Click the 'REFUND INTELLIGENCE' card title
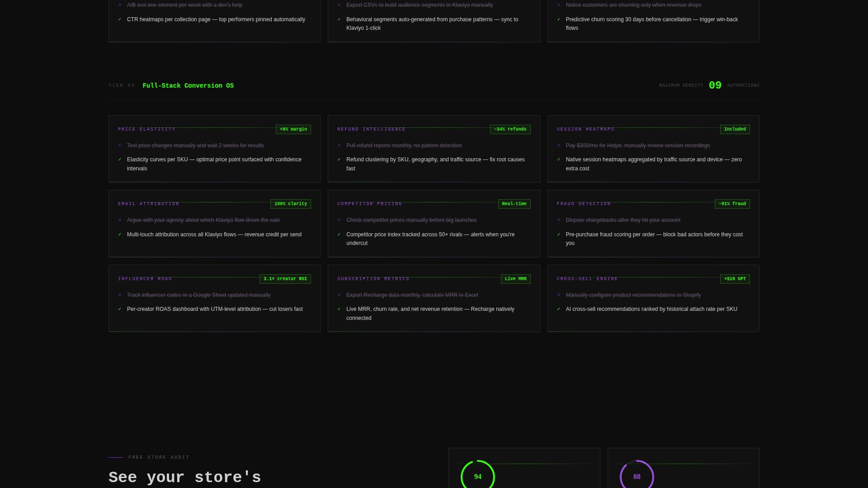Image resolution: width=868 pixels, height=488 pixels. 371,129
